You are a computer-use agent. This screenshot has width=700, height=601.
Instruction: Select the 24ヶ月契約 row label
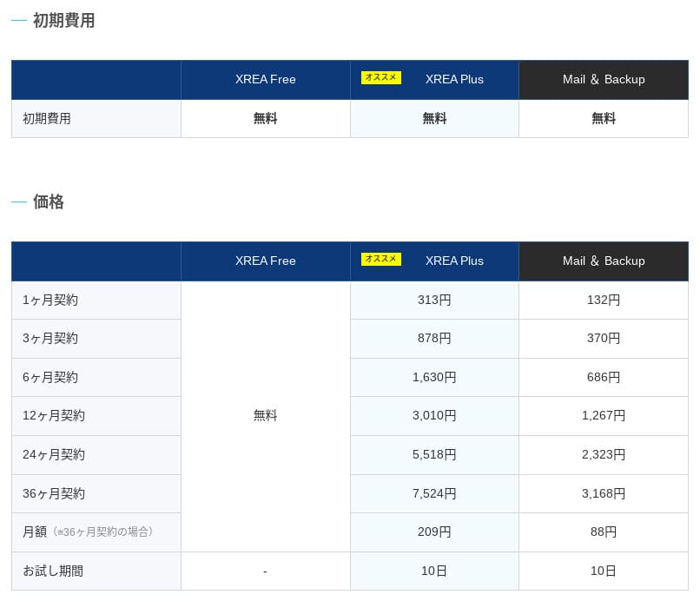(x=54, y=454)
